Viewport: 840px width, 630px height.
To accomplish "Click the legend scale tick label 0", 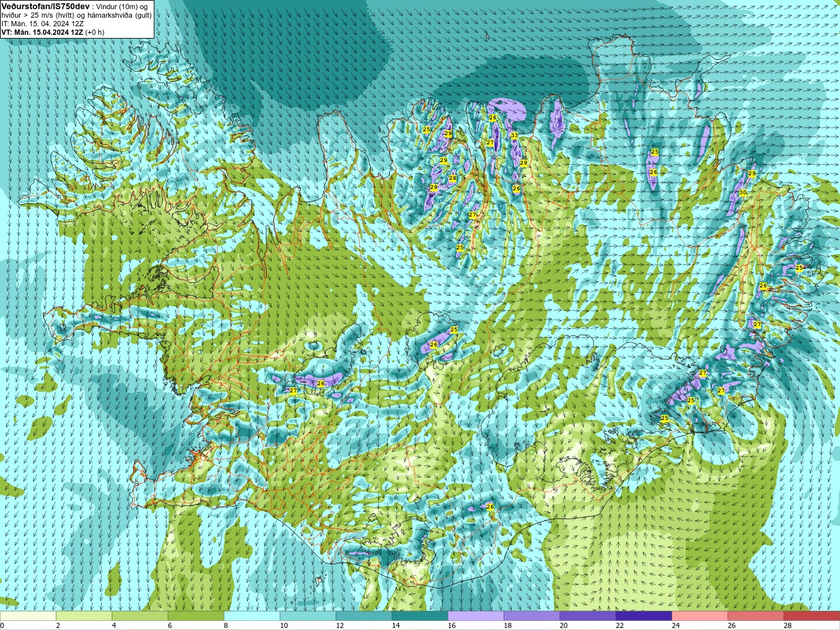I will pyautogui.click(x=3, y=625).
